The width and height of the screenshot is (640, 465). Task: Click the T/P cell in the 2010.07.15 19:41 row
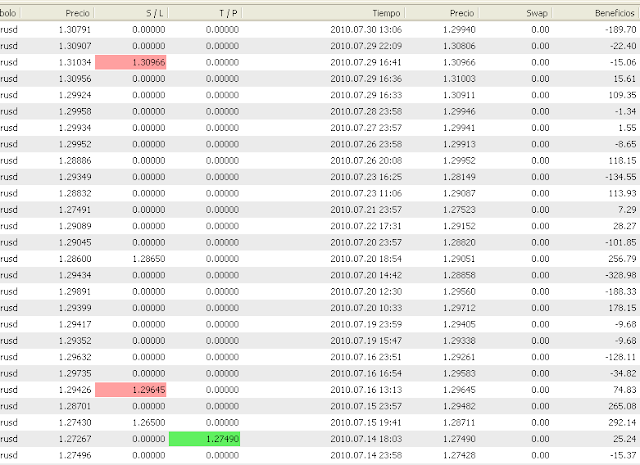(222, 423)
